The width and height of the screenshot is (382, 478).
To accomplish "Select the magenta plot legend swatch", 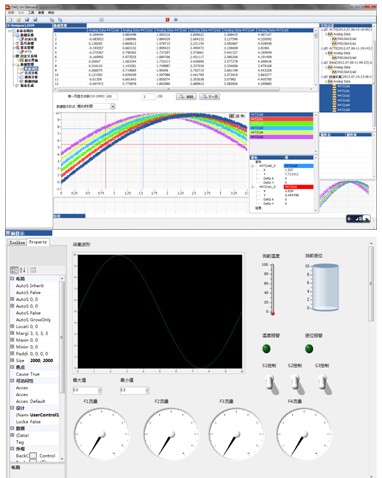I will coord(281,137).
